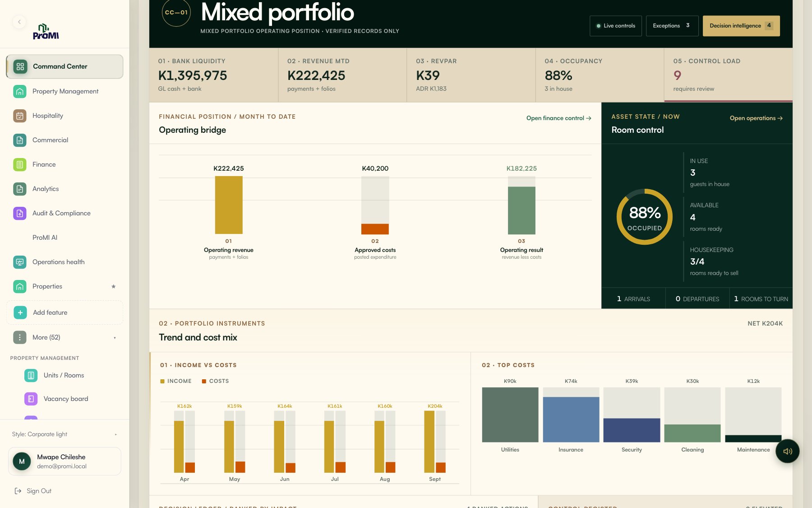Expand the More (52) dropdown arrow
The height and width of the screenshot is (508, 812).
point(115,338)
